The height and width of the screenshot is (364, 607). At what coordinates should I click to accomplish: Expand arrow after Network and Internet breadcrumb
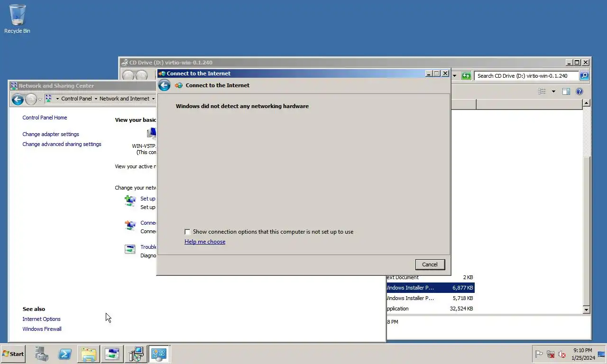pyautogui.click(x=153, y=99)
